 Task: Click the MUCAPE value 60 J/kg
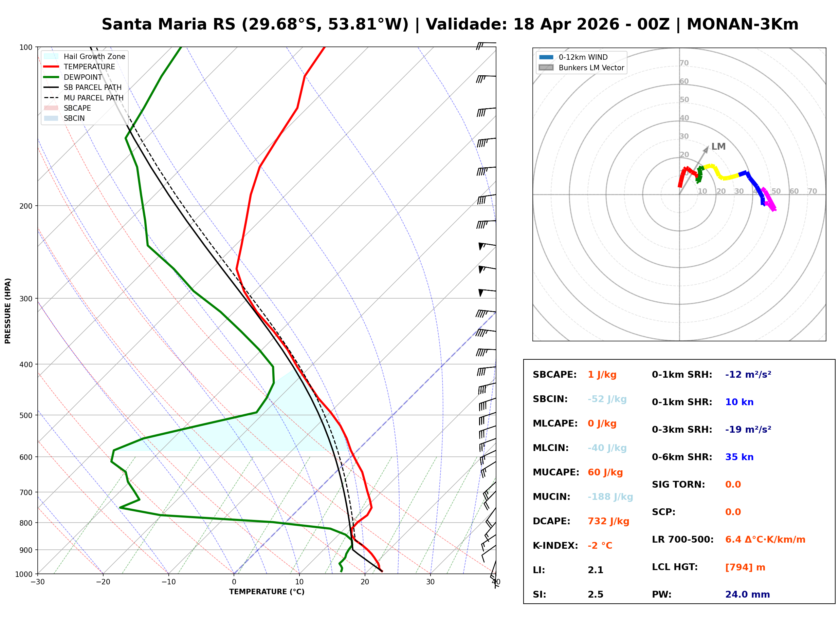click(x=605, y=472)
